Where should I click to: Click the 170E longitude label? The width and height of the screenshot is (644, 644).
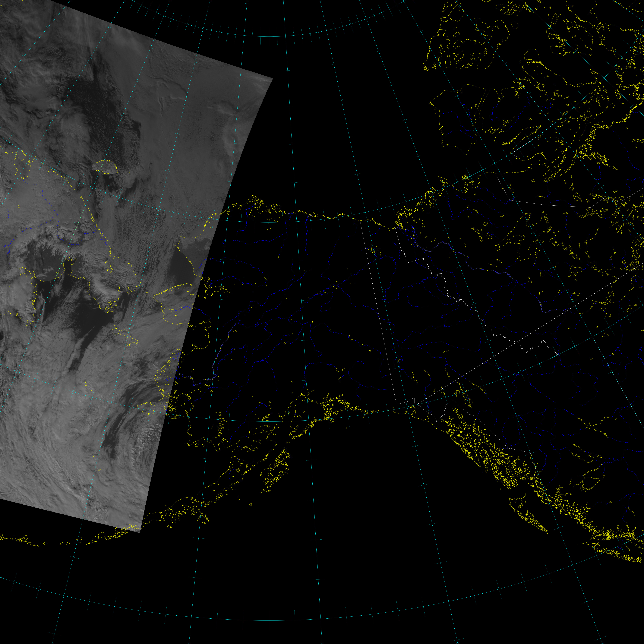point(125,1)
